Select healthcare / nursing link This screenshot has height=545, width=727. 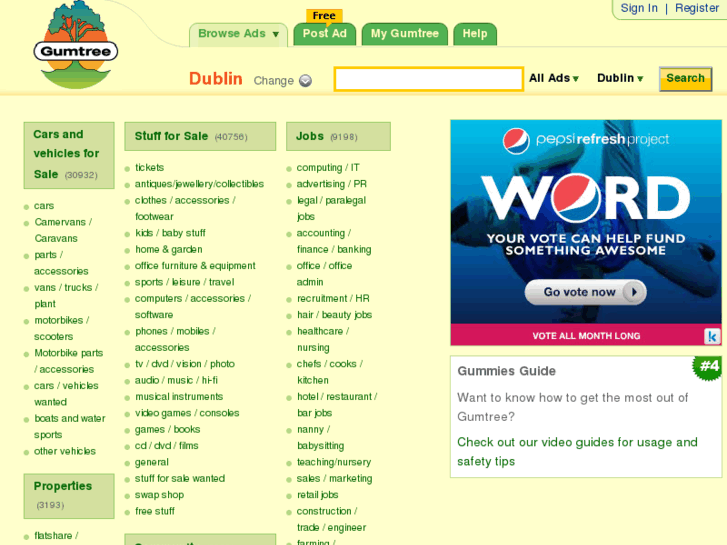(x=323, y=339)
